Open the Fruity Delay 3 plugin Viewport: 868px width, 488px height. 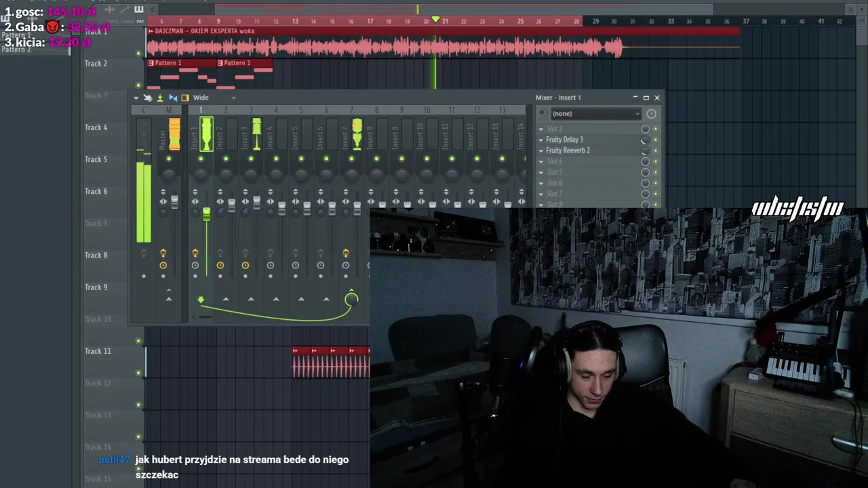pyautogui.click(x=564, y=140)
